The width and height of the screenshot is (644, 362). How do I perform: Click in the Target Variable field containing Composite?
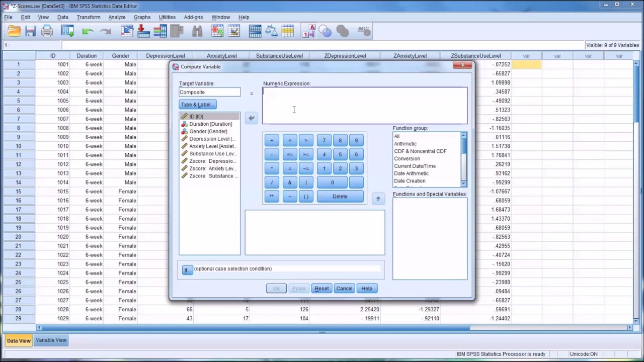[210, 92]
